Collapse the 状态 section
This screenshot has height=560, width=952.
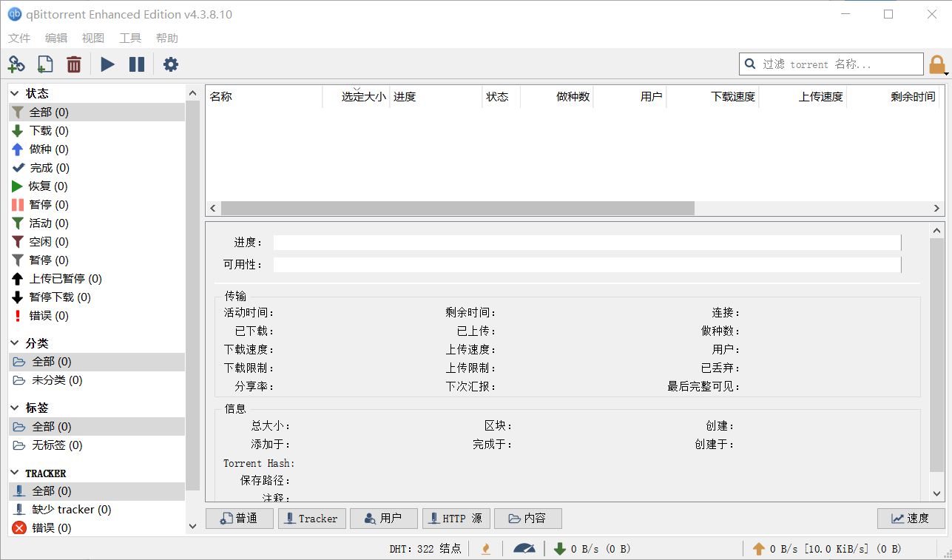(x=16, y=93)
